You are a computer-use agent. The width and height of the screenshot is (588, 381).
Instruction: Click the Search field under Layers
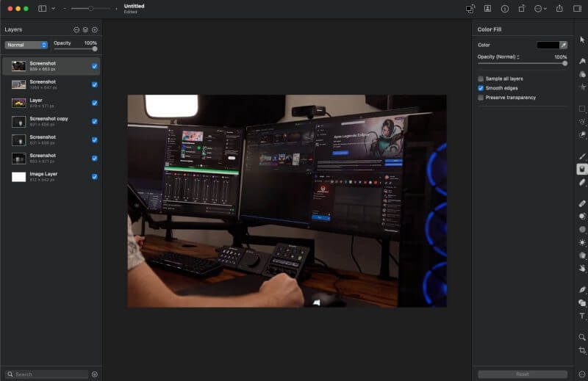[x=47, y=374]
